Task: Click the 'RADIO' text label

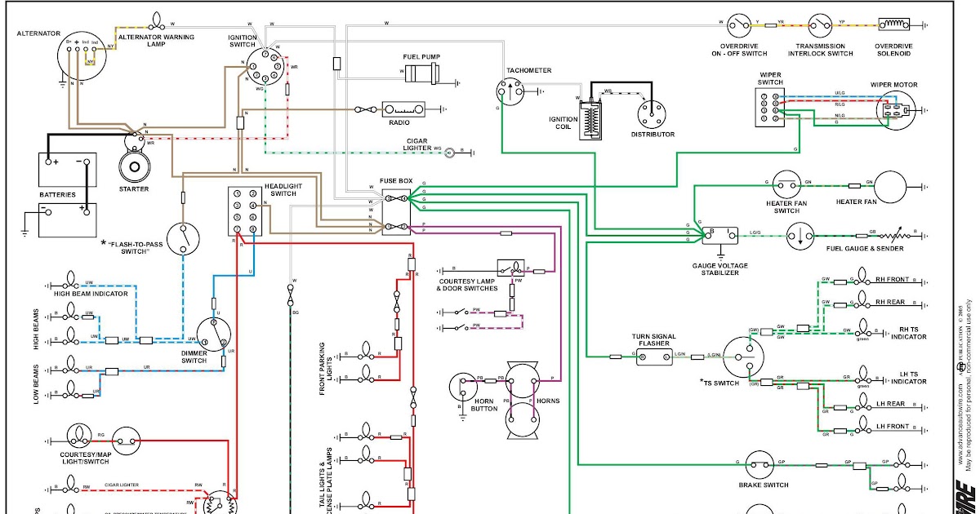Action: click(399, 123)
